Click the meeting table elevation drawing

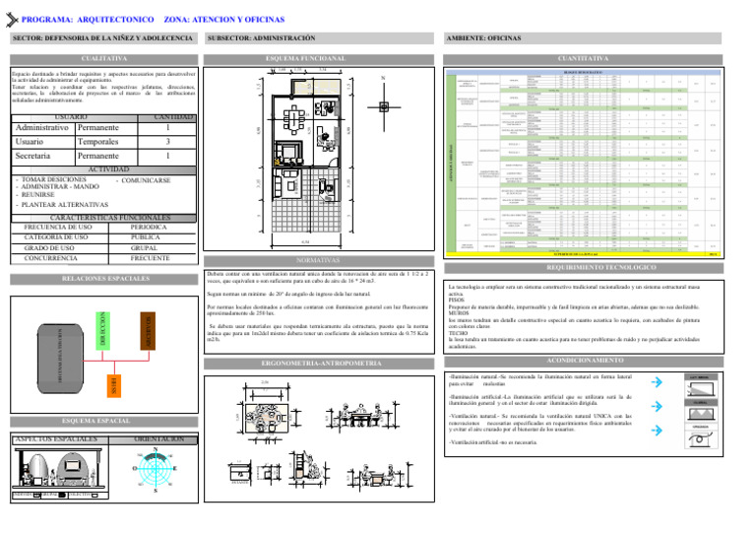click(x=361, y=415)
